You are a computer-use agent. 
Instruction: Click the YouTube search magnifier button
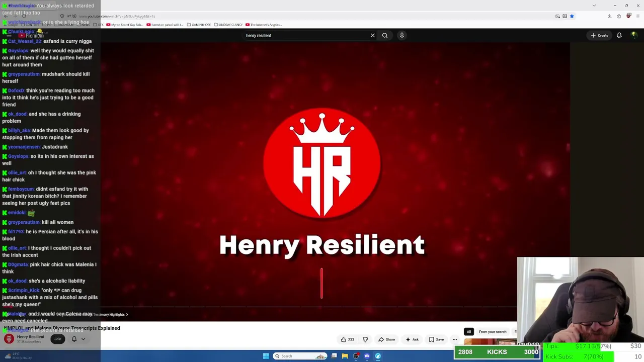(x=385, y=35)
